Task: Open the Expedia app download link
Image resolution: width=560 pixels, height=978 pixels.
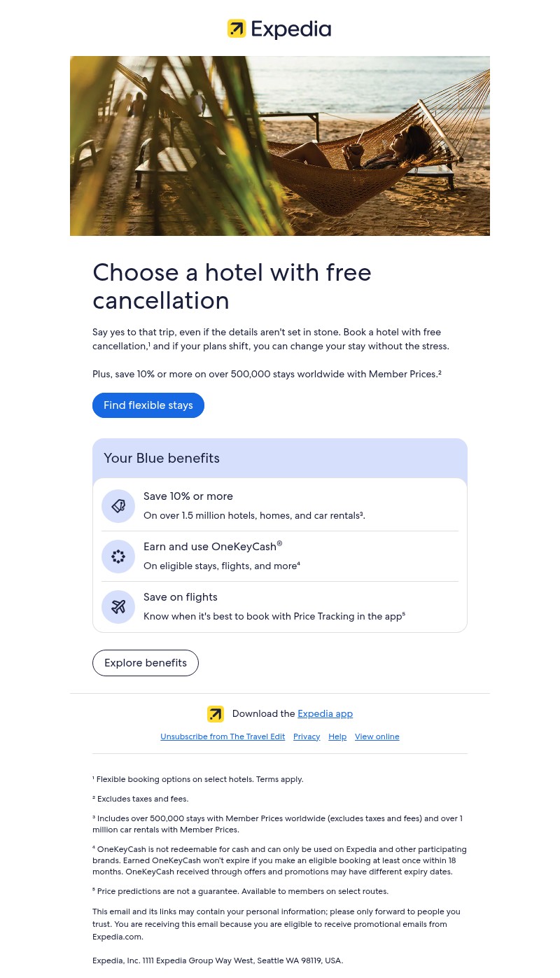Action: tap(325, 713)
